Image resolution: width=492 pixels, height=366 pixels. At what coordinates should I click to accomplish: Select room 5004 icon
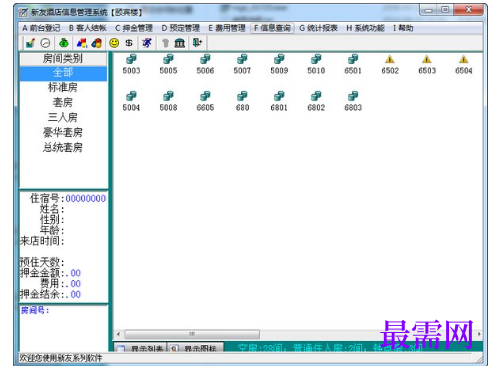tap(131, 96)
